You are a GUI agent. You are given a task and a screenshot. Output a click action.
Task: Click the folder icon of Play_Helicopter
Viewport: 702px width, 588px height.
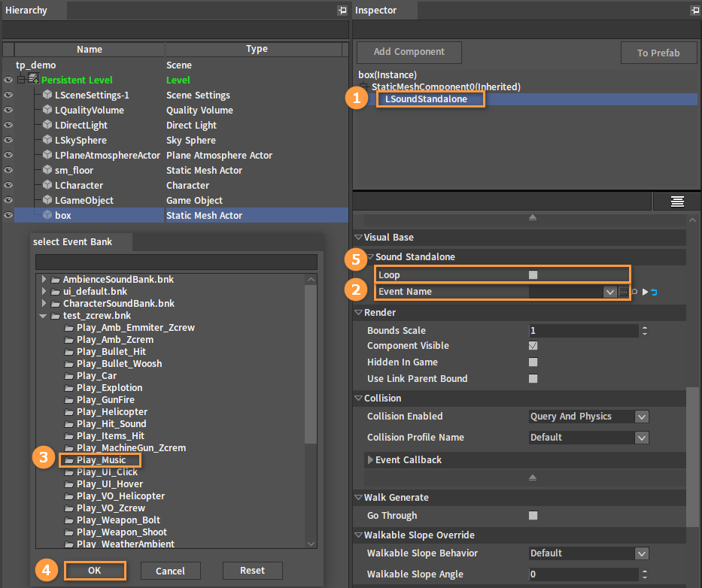pyautogui.click(x=69, y=412)
